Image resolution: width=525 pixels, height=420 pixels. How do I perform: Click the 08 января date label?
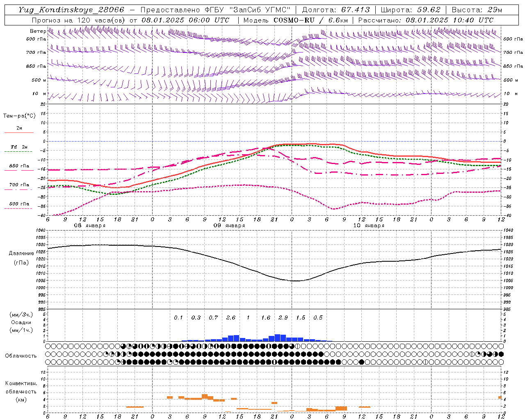tap(90, 226)
